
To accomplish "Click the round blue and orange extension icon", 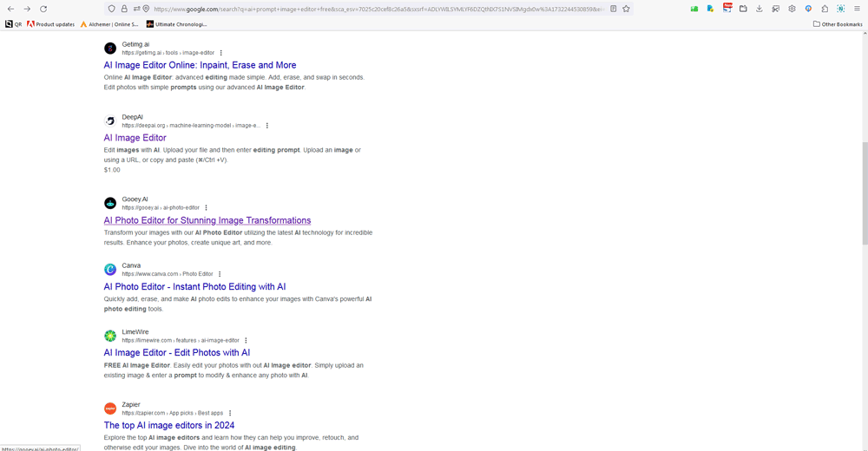I will 808,9.
